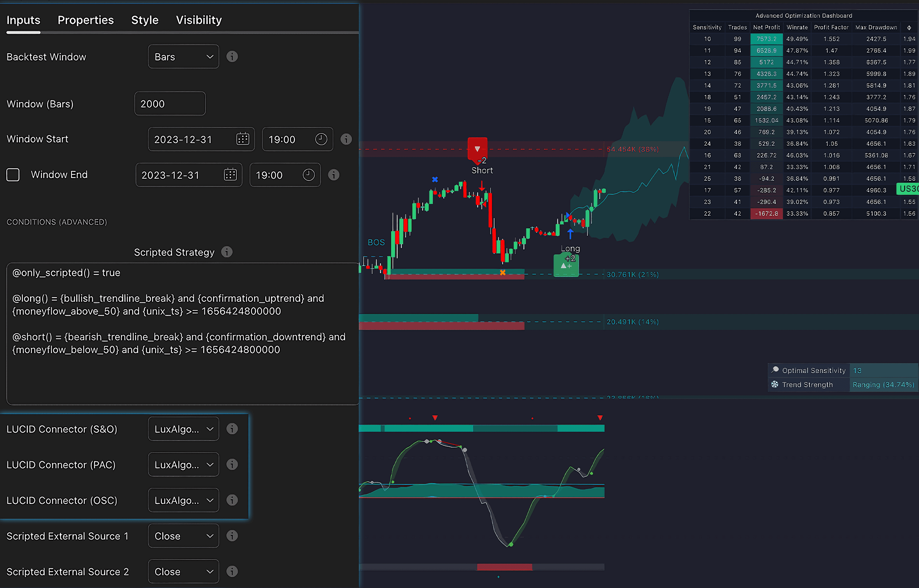Enable the Window End checkbox

click(x=13, y=175)
